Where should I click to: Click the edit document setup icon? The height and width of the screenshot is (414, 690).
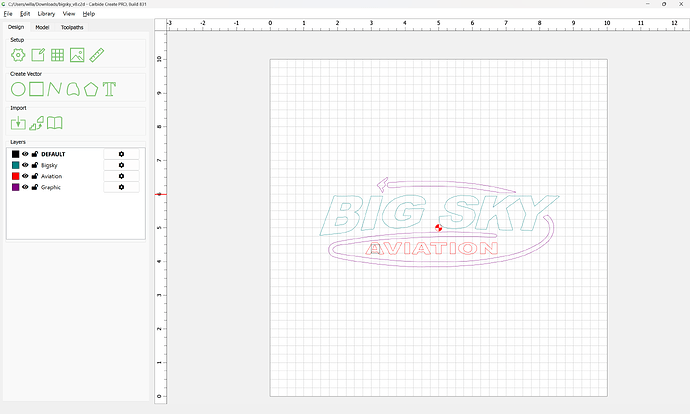click(38, 55)
